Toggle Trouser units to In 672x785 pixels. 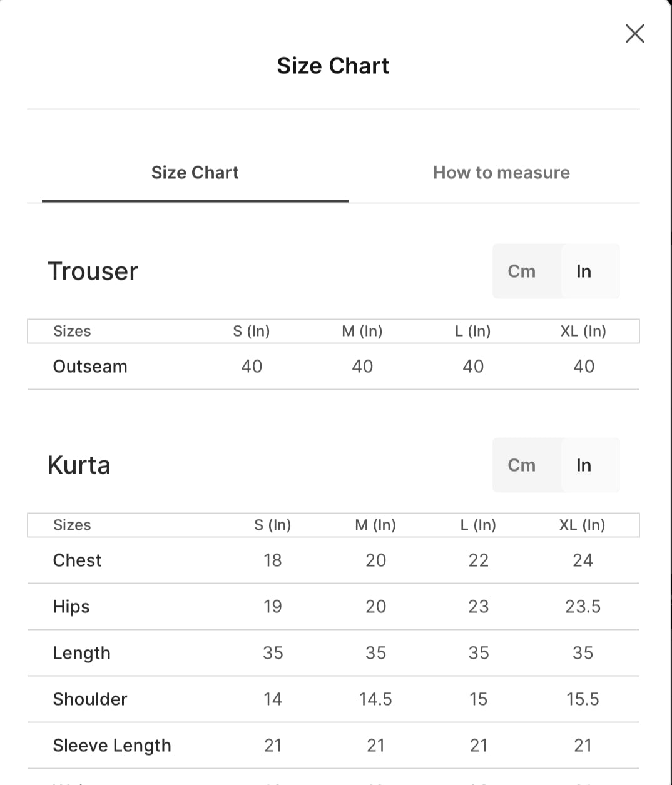(x=584, y=271)
